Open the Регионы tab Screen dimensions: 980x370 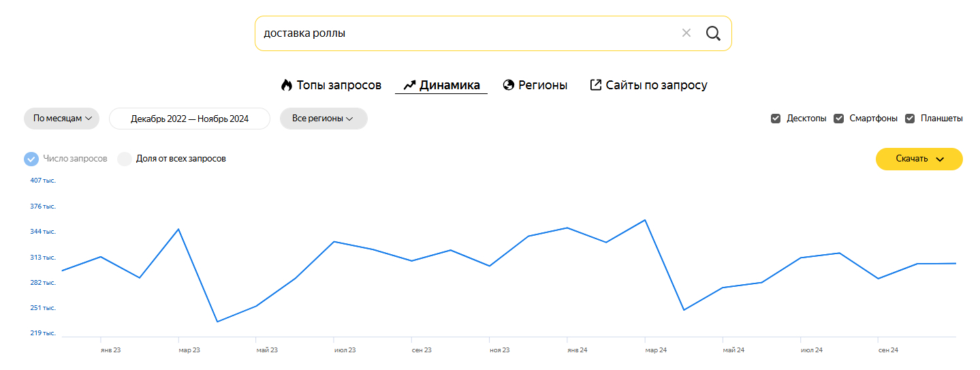(543, 85)
